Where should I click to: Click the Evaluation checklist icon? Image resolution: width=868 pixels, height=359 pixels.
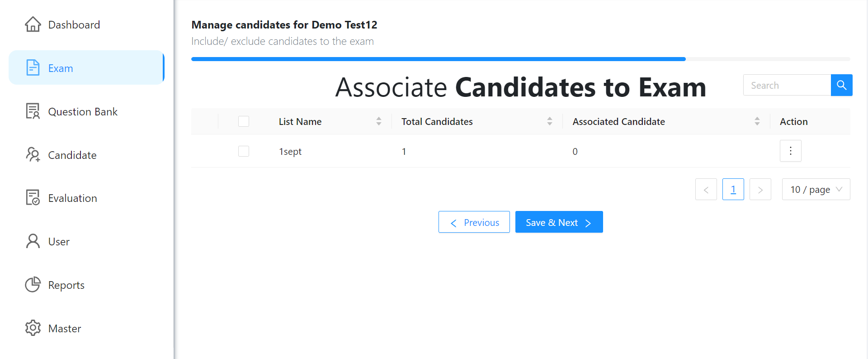[33, 197]
